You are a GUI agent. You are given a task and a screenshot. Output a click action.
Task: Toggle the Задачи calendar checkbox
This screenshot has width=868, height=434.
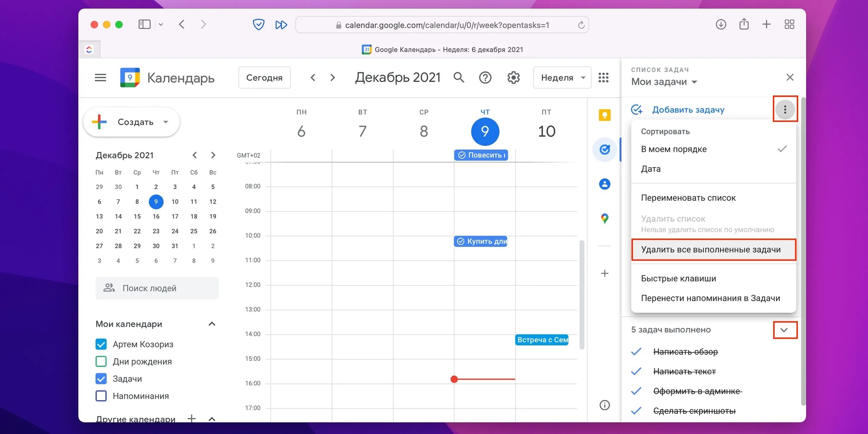pos(101,379)
